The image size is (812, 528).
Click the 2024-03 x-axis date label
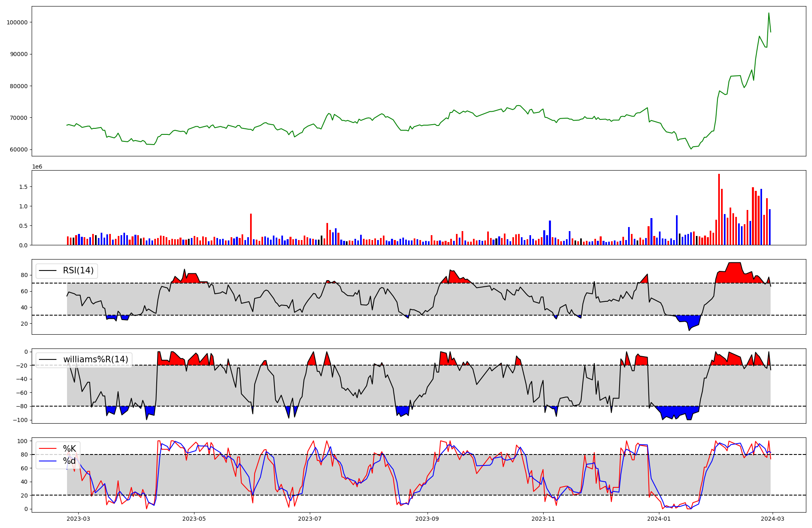click(772, 519)
